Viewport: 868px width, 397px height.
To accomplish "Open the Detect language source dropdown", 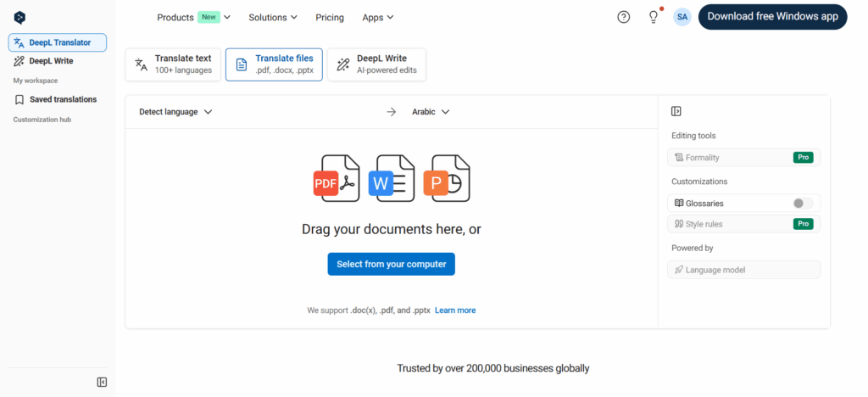I will [175, 112].
